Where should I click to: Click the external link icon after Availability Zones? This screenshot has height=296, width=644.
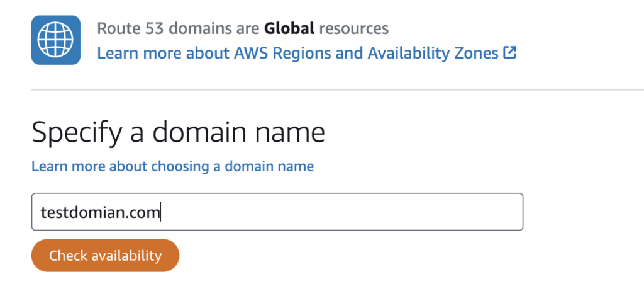510,53
